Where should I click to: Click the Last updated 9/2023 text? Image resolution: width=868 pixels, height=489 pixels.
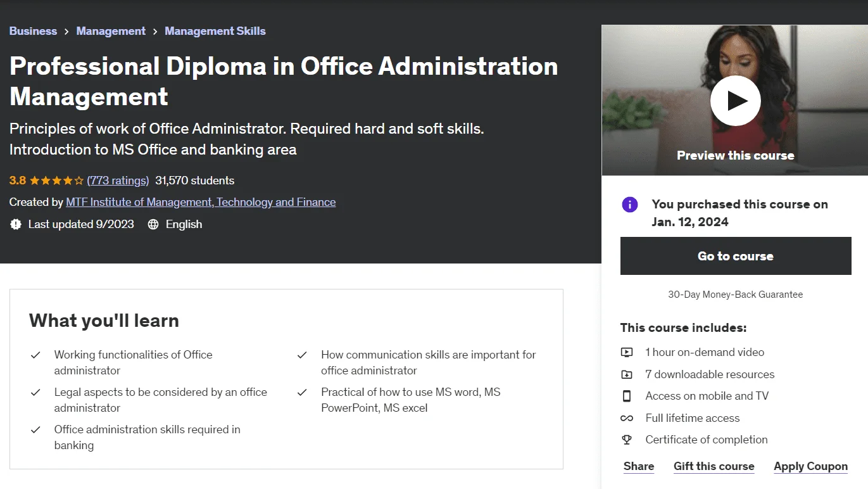(81, 224)
